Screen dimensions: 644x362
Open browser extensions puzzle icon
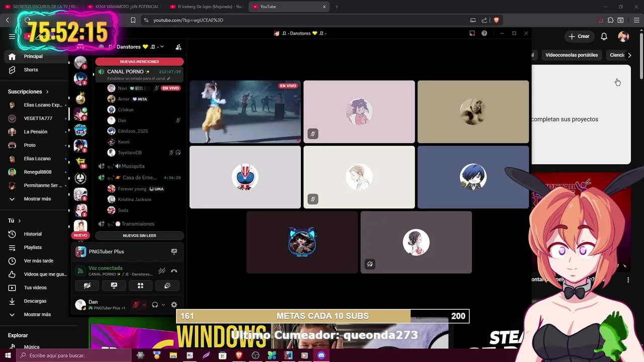610,20
